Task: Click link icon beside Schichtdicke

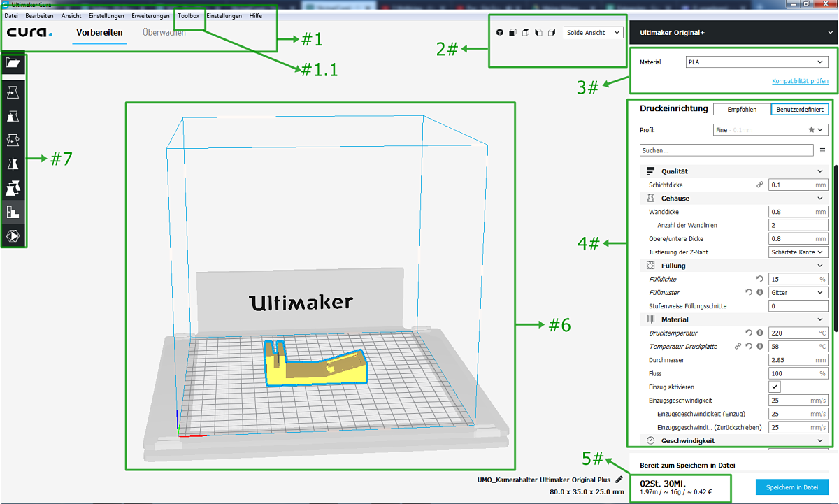Action: pos(760,185)
